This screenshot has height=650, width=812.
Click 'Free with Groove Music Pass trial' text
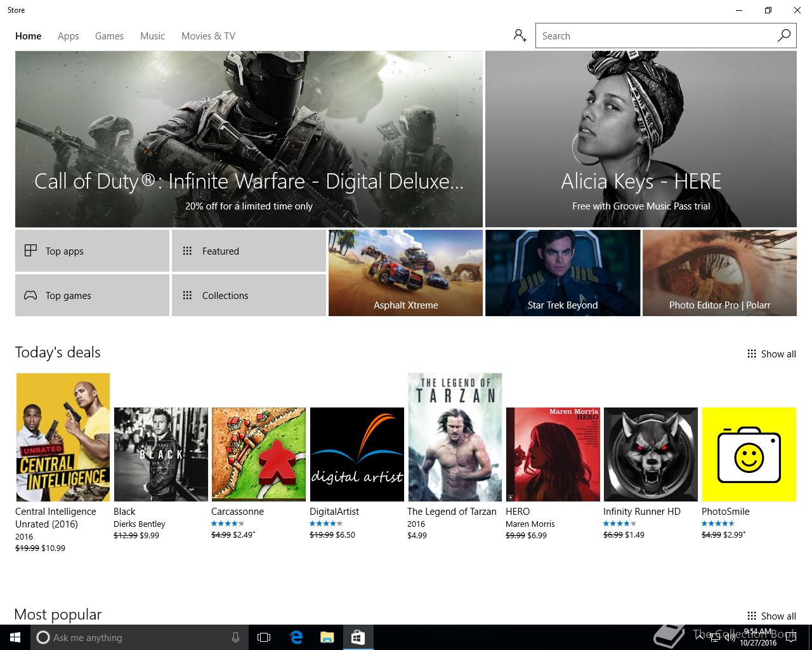(x=641, y=206)
